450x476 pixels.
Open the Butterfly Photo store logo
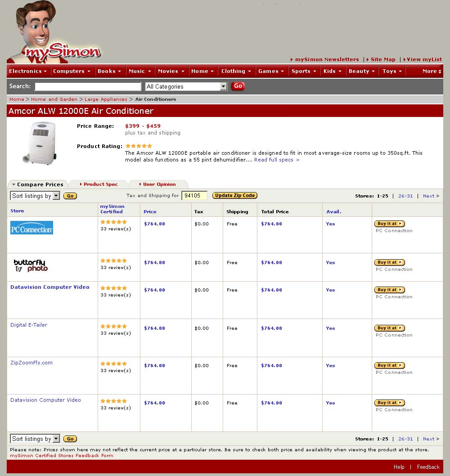point(30,265)
